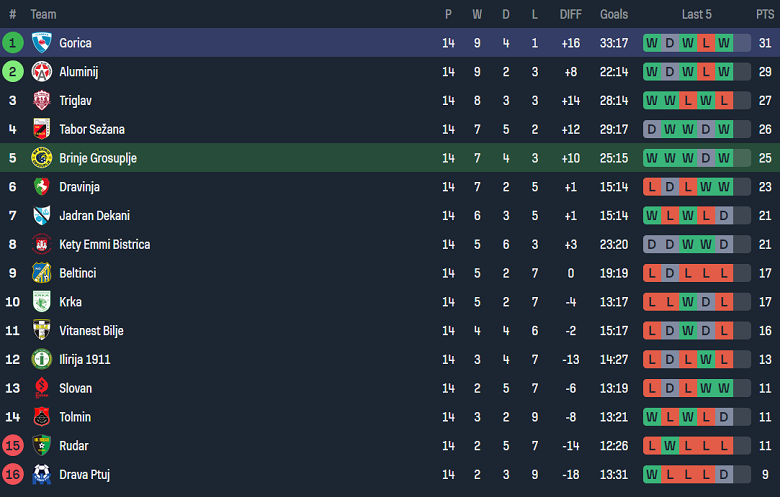
Task: Click the Gorica club crest icon
Action: [x=41, y=43]
